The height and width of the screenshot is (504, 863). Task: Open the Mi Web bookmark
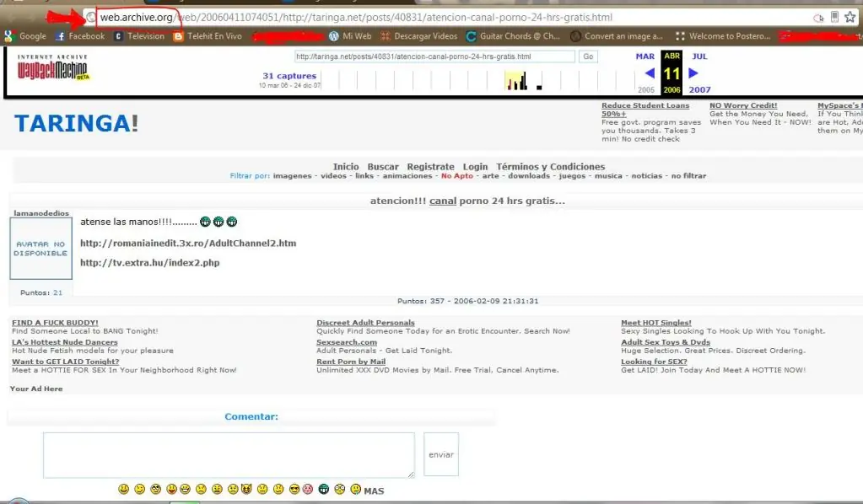(350, 36)
